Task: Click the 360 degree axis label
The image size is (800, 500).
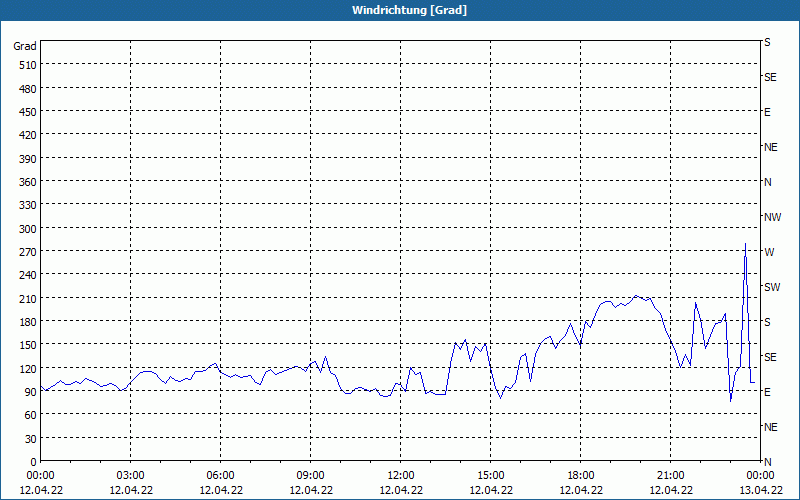Action: 28,182
